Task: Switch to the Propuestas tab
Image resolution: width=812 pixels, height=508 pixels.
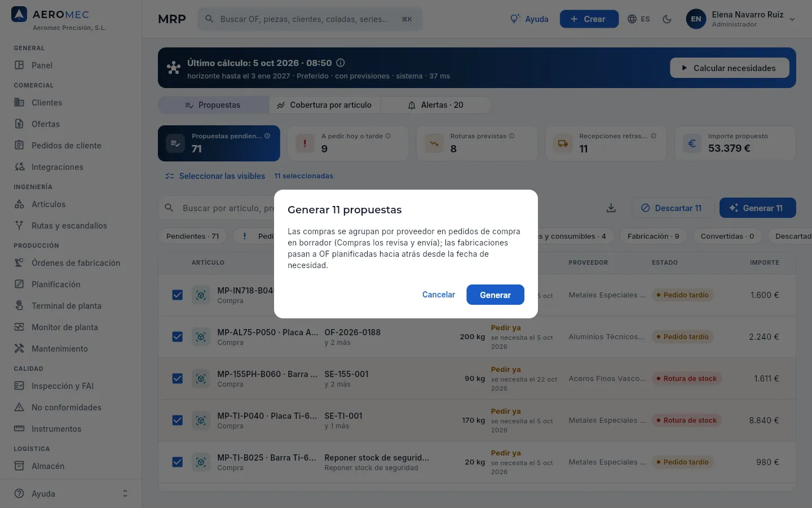Action: [x=213, y=105]
